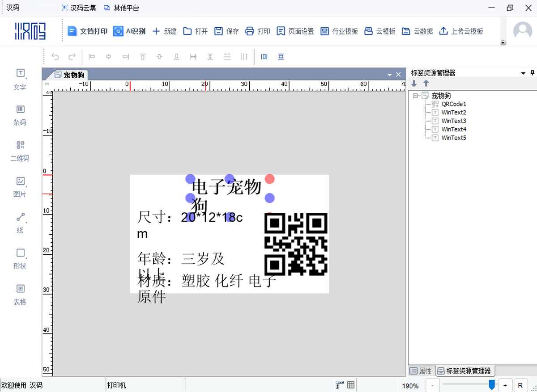Browse 行业模板 industry templates
Screen dimensions: 537x392
pos(339,31)
